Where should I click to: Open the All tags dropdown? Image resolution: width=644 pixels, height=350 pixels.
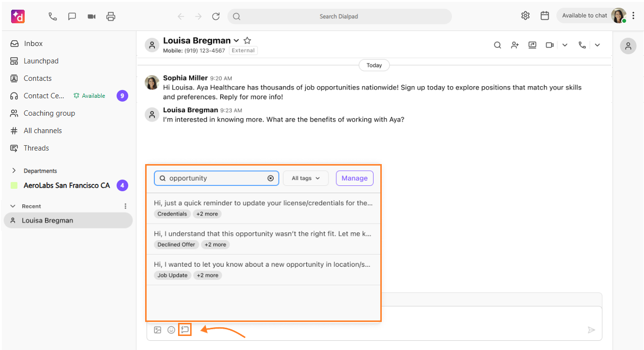[x=306, y=178]
